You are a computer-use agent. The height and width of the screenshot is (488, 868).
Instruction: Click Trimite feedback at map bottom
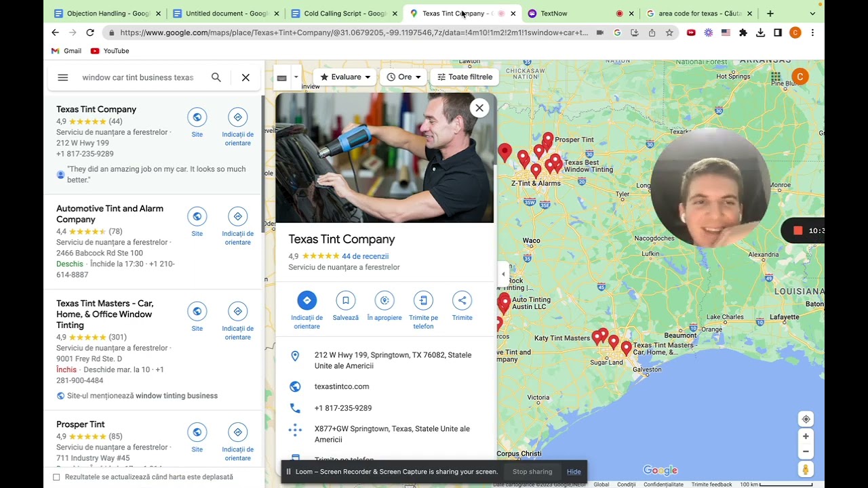(x=711, y=485)
